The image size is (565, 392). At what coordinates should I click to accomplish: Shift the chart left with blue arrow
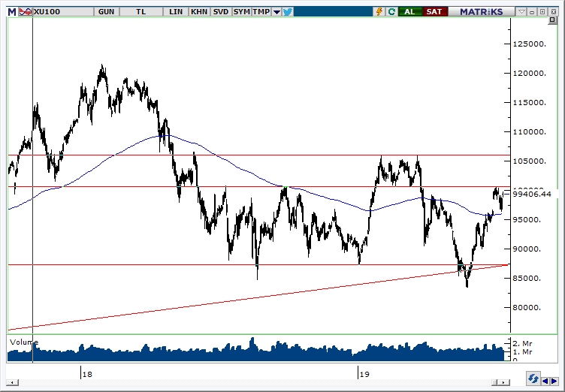[545, 381]
